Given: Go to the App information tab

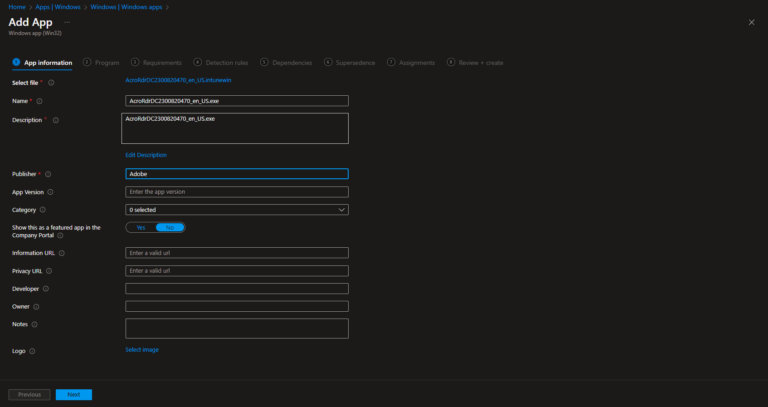Looking at the screenshot, I should (x=42, y=63).
